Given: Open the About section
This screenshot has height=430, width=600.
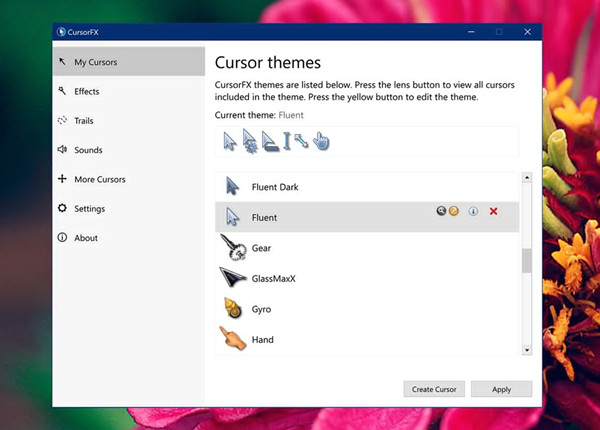Looking at the screenshot, I should point(129,238).
